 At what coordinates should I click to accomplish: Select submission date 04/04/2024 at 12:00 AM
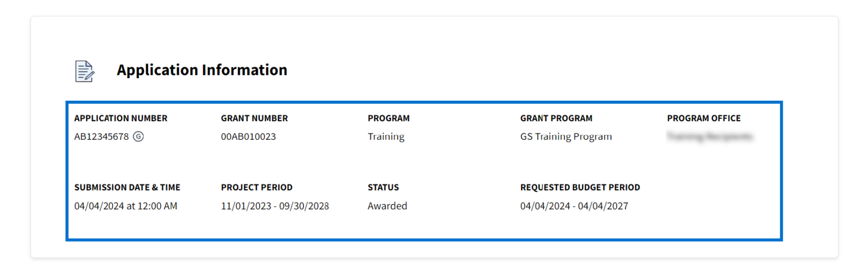coord(125,206)
